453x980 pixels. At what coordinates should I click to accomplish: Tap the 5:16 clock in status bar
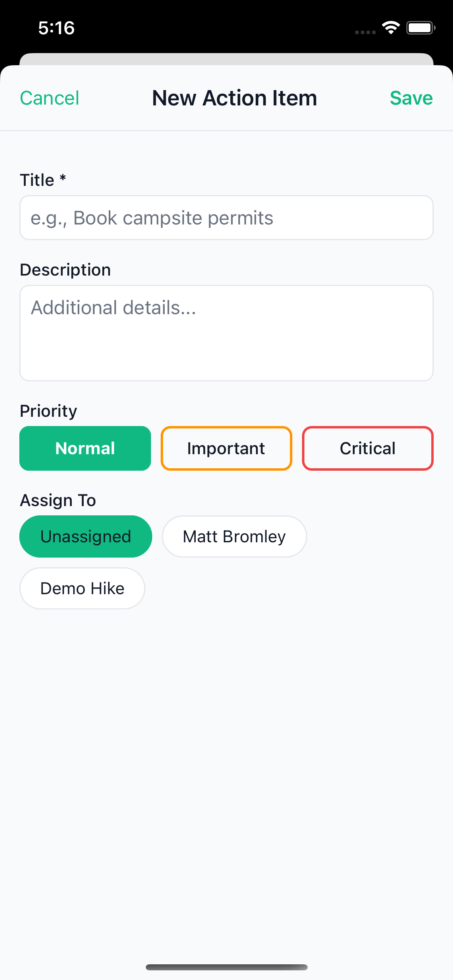[56, 28]
